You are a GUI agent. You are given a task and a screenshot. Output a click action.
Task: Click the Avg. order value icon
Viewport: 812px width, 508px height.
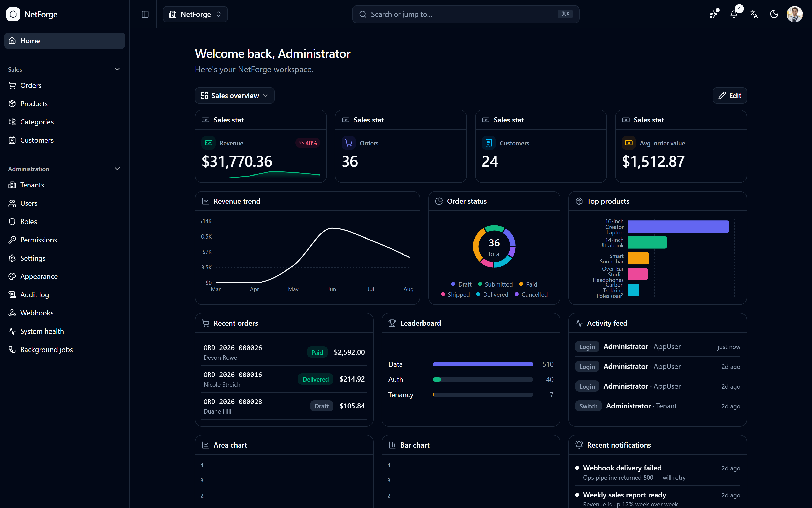click(629, 143)
